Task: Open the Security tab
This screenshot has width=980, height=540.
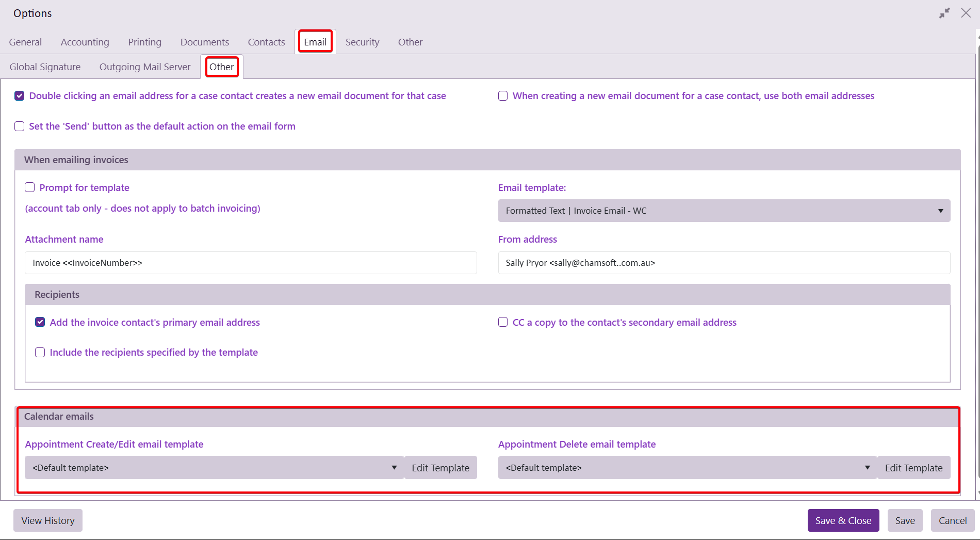Action: pyautogui.click(x=362, y=42)
